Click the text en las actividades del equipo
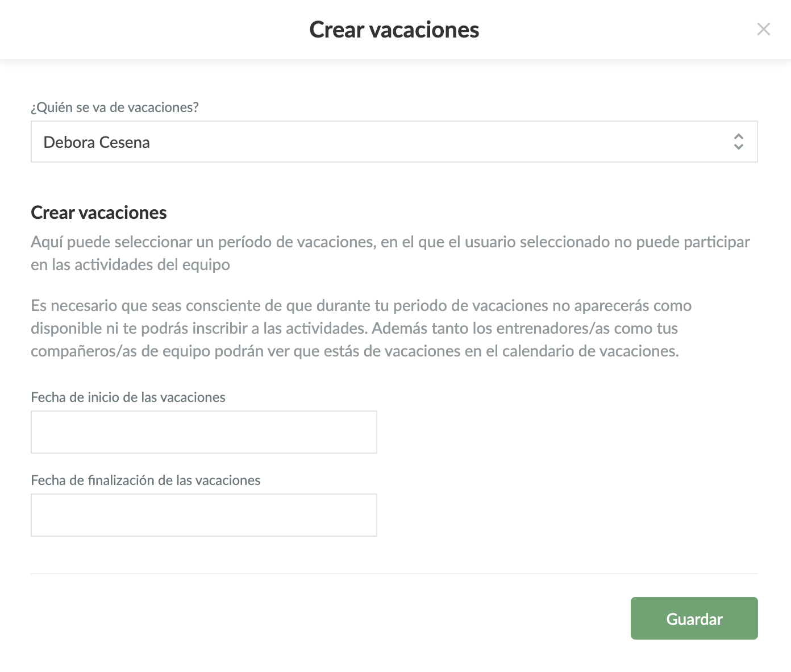Screen dimensions: 791x672 tap(130, 265)
